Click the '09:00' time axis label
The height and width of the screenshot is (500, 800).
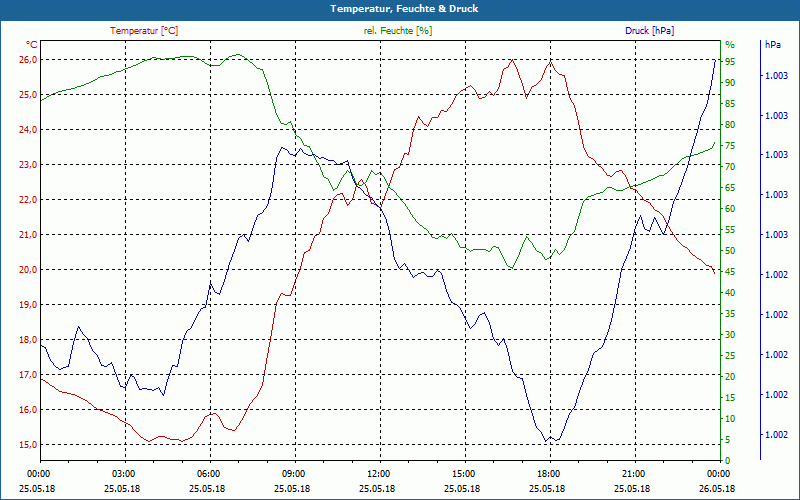point(295,473)
